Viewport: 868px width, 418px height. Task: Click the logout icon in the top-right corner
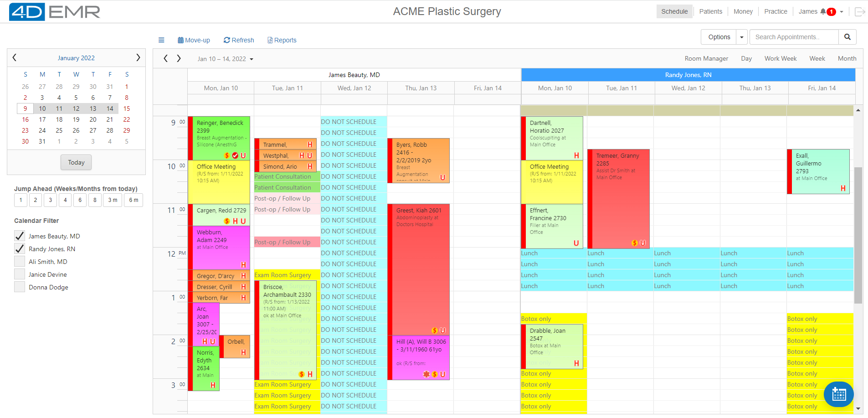coord(860,11)
